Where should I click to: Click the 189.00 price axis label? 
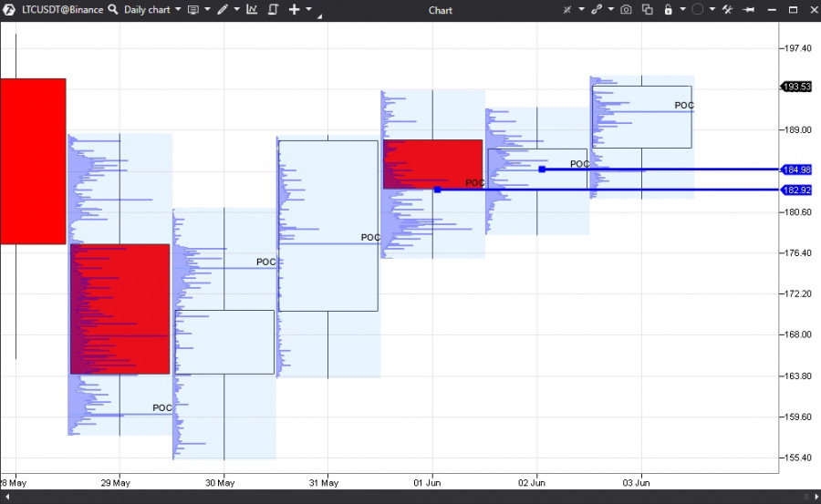pos(798,129)
